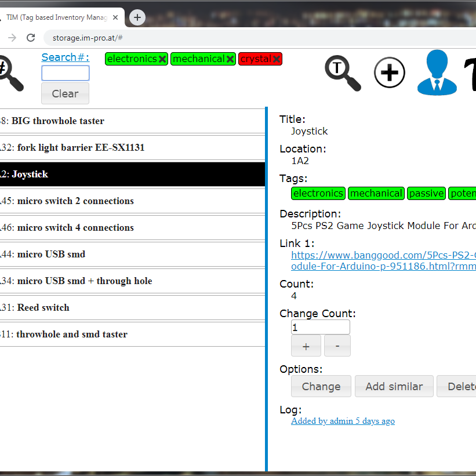
Task: Click the add item plus icon
Action: point(389,72)
